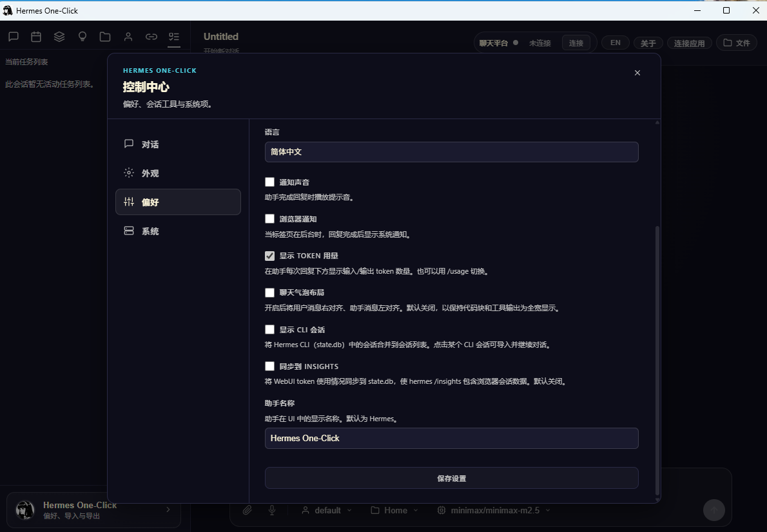The width and height of the screenshot is (767, 532).
Task: Switch to the 系统 settings tab
Action: point(178,231)
